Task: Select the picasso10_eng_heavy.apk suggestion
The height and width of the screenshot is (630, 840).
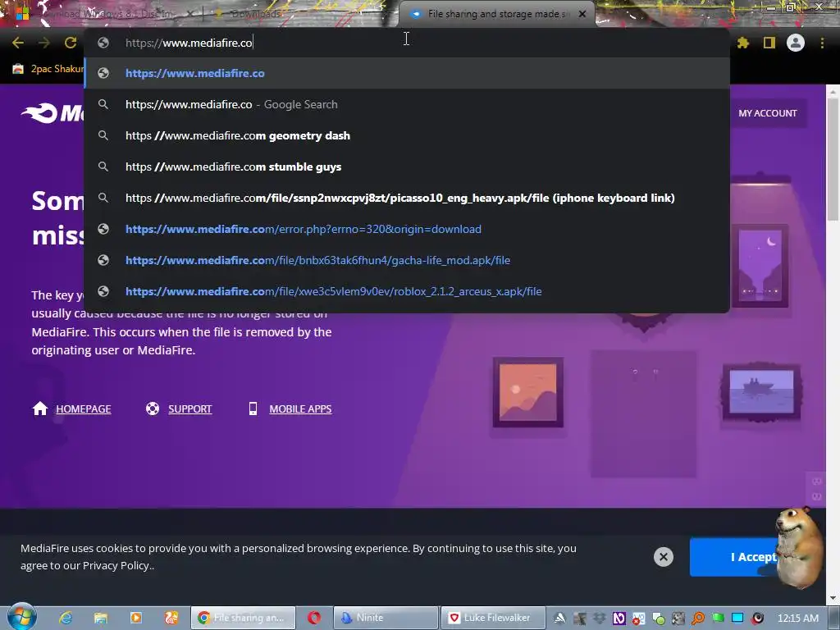Action: [x=407, y=198]
